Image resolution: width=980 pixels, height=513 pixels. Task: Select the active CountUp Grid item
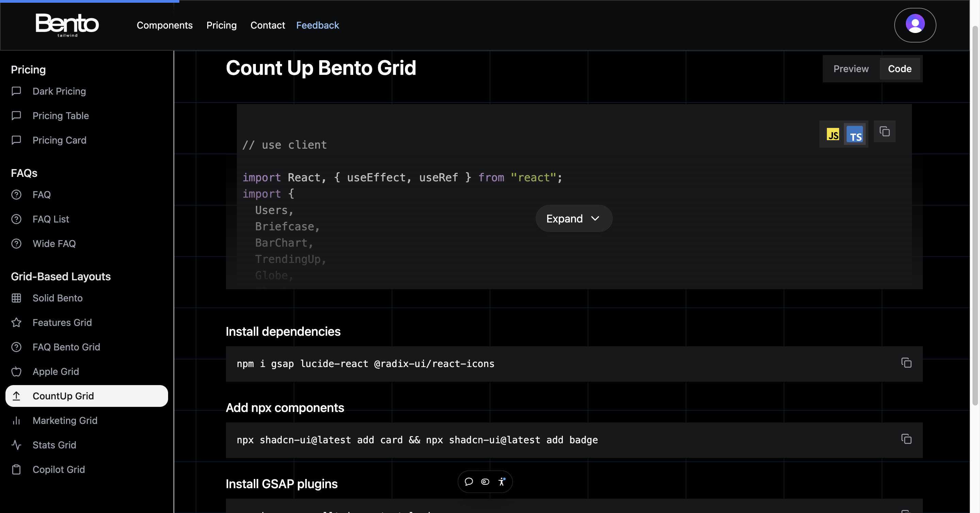coord(87,396)
